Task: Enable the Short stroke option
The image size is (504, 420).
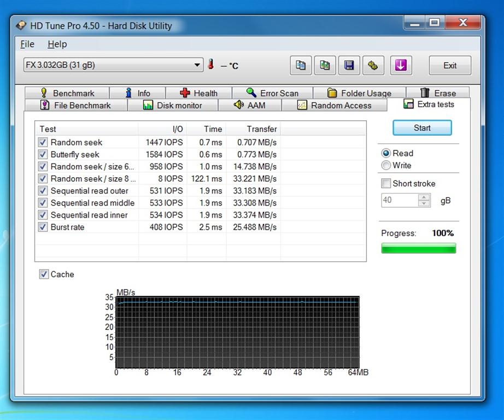Action: tap(386, 184)
